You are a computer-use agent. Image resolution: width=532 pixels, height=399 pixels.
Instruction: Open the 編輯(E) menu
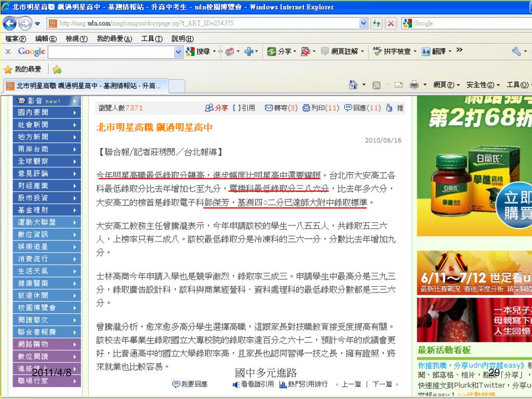(46, 38)
